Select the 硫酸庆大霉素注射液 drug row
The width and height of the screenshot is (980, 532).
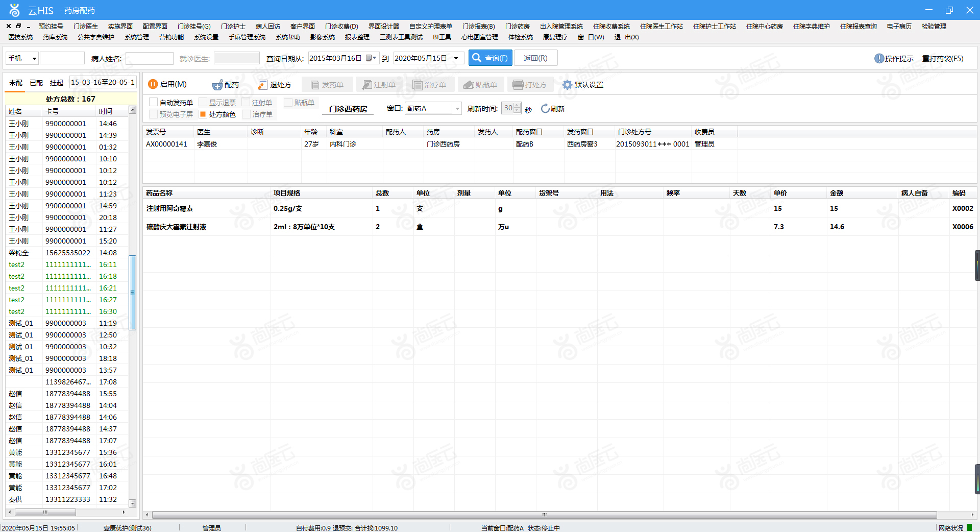tap(559, 227)
